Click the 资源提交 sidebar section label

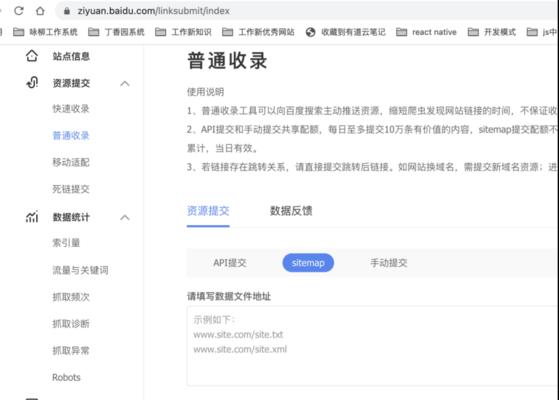point(71,83)
